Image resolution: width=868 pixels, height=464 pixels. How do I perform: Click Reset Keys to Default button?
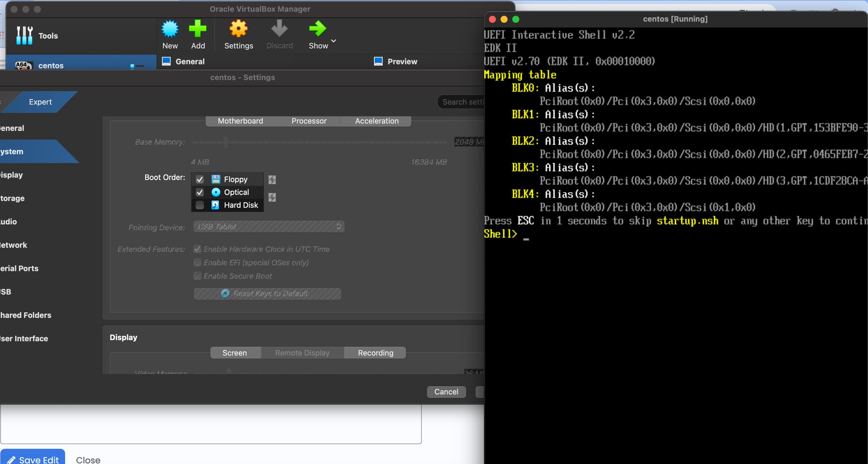click(x=267, y=294)
